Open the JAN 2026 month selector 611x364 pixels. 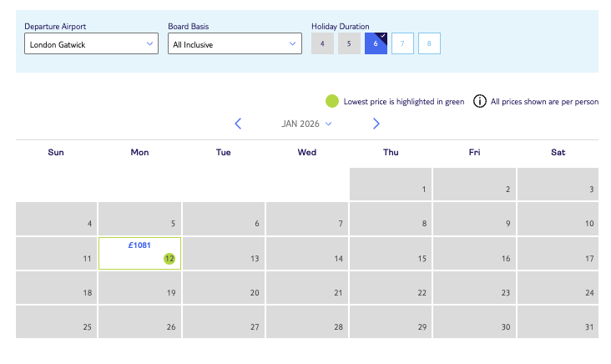[x=306, y=124]
